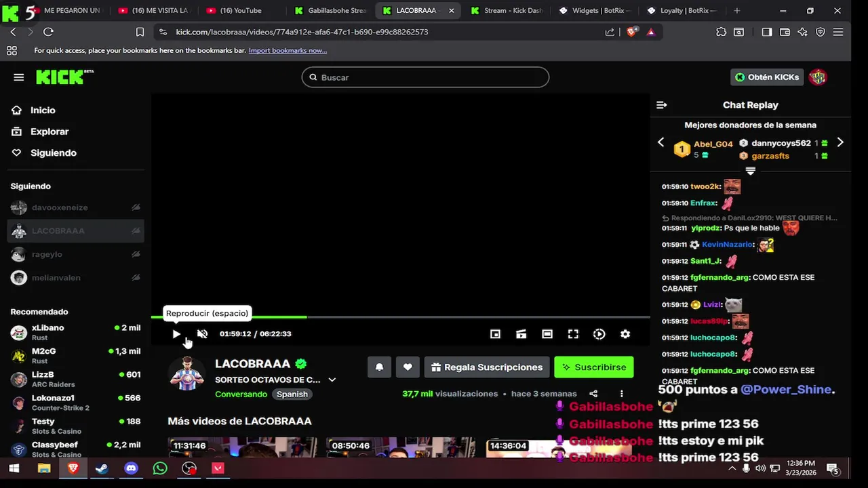
Task: Open Brave main hamburger menu
Action: click(x=838, y=32)
